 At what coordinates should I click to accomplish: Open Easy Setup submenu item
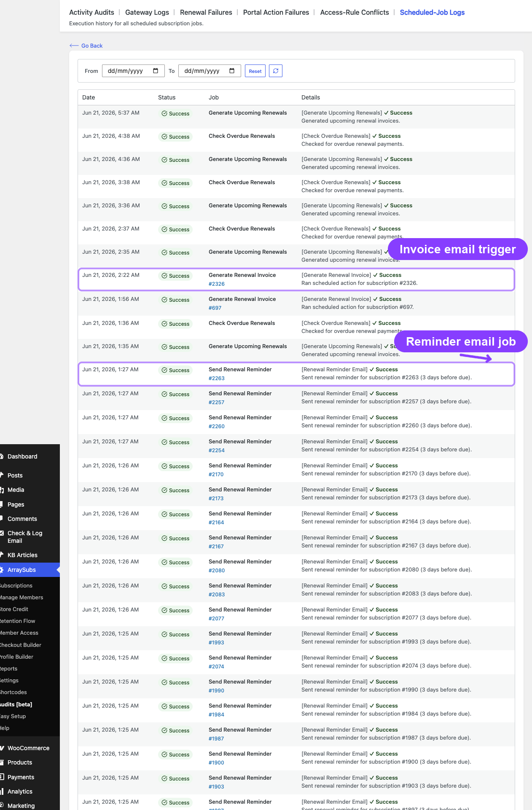13,716
